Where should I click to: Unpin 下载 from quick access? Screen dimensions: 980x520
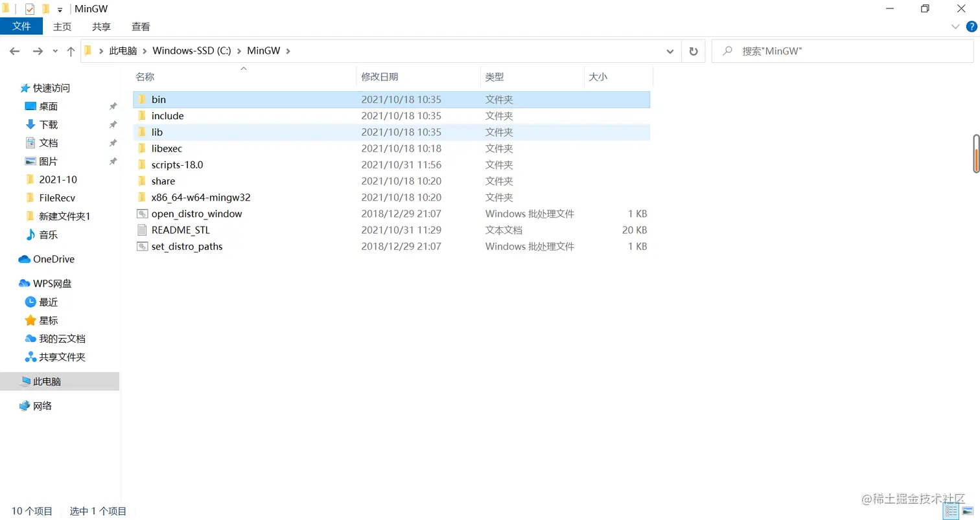[113, 124]
